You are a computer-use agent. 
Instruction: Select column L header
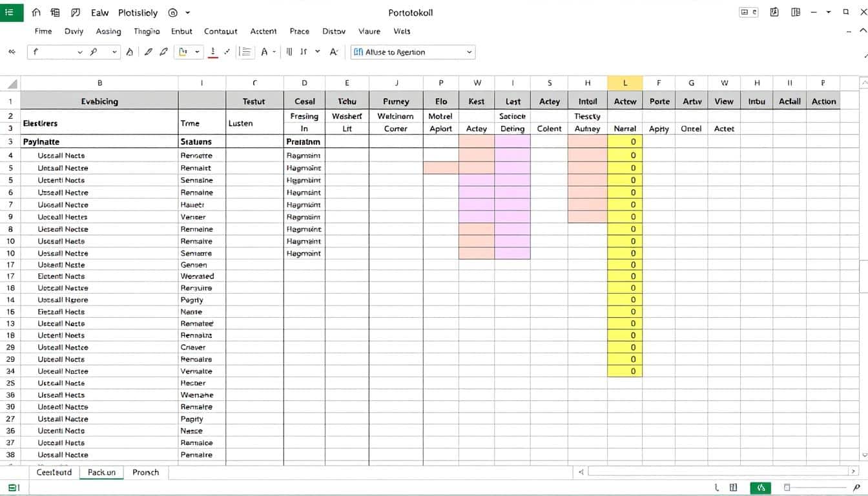tap(625, 83)
